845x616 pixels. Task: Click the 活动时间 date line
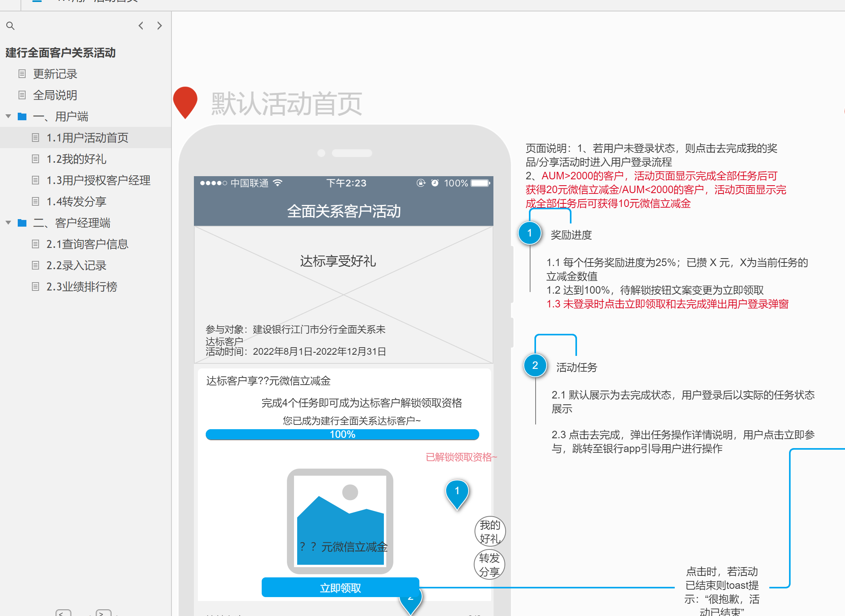[x=296, y=352]
